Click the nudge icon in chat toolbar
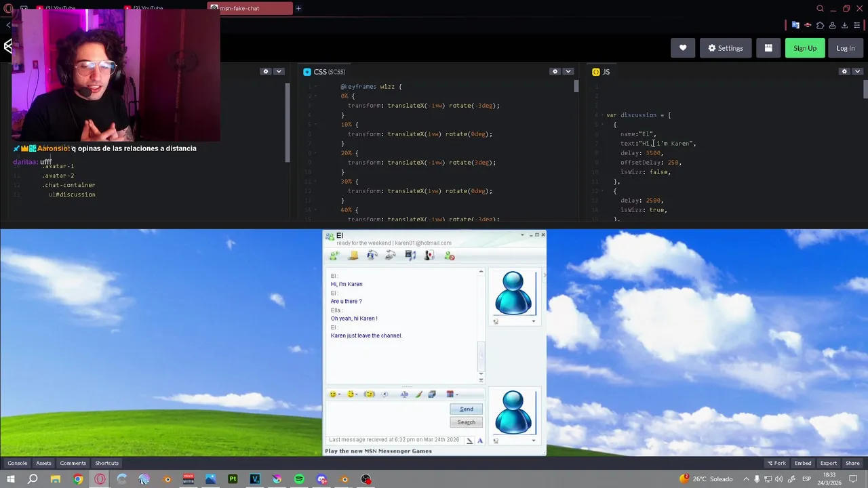This screenshot has height=488, width=868. pos(369,394)
